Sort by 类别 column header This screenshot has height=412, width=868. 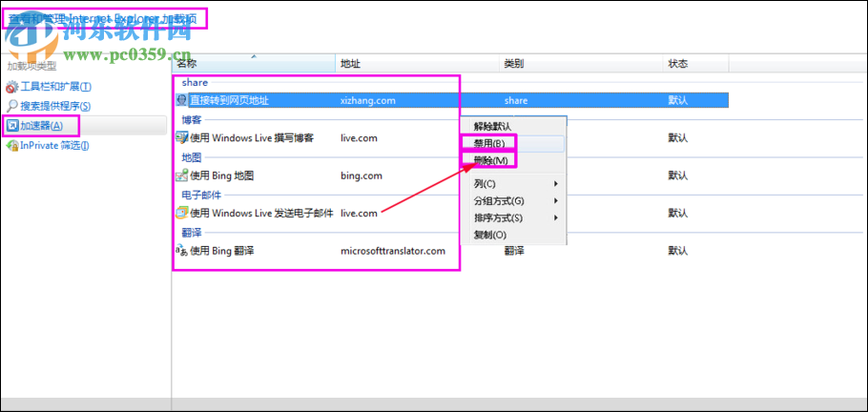pos(581,64)
